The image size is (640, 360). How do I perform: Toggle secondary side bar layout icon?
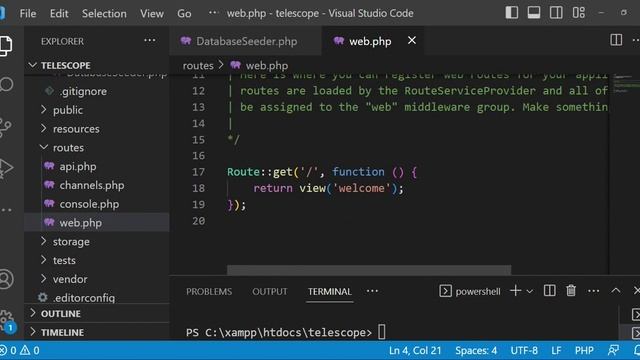tap(556, 13)
